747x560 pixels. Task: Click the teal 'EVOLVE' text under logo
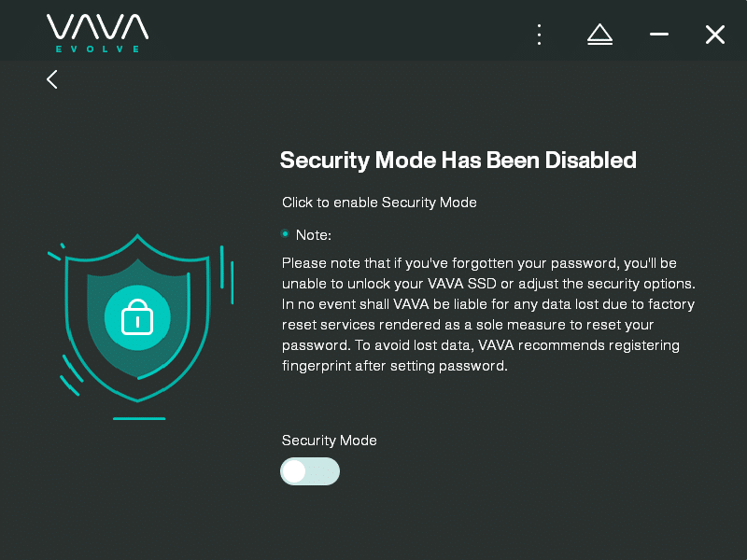[x=98, y=49]
